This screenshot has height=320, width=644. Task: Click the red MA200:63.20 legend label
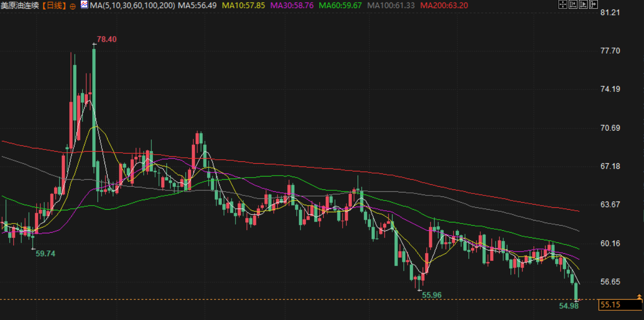443,6
